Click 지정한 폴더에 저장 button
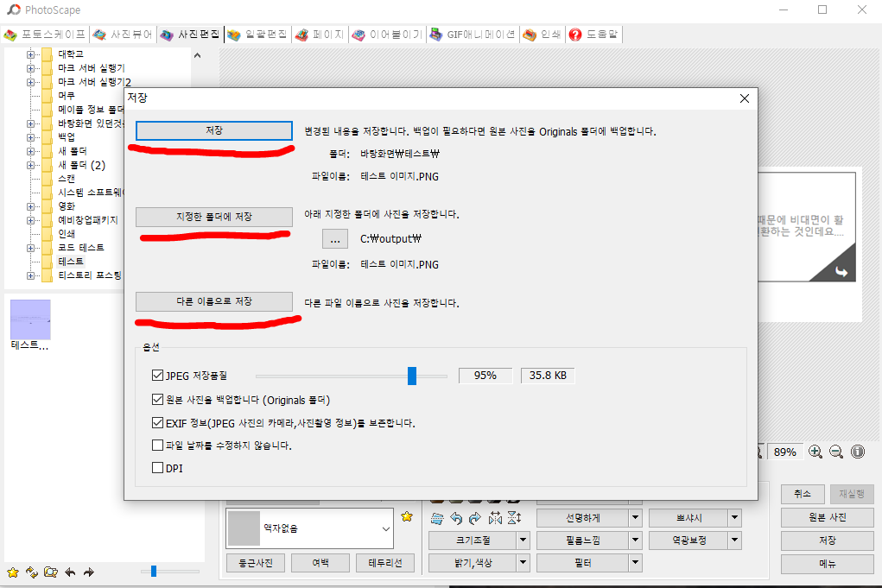This screenshot has height=588, width=882. click(213, 217)
